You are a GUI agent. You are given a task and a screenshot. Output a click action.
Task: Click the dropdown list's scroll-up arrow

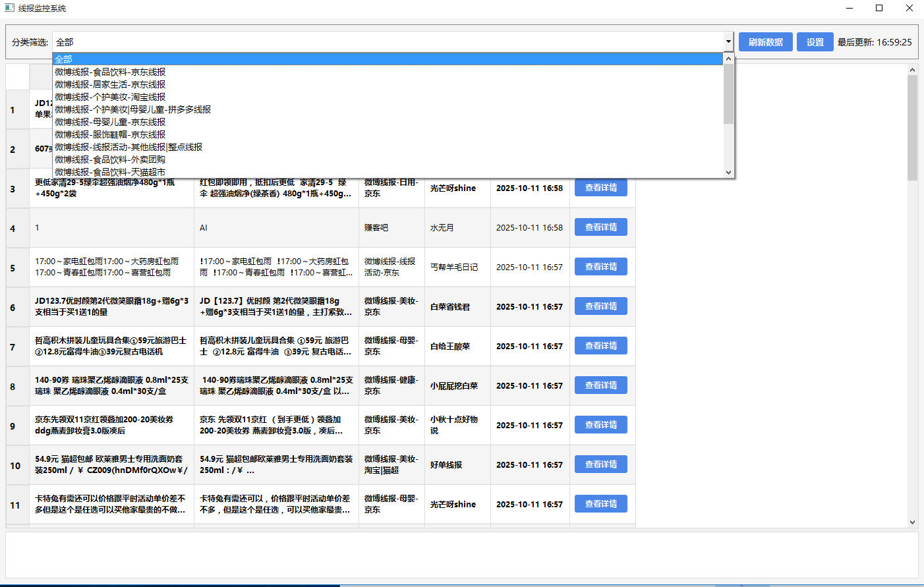[728, 59]
